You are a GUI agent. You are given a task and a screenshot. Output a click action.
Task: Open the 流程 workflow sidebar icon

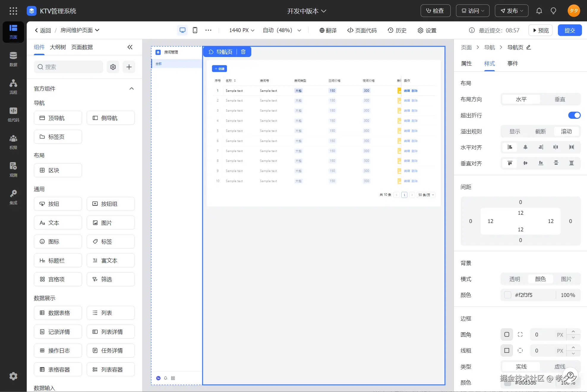click(x=13, y=86)
